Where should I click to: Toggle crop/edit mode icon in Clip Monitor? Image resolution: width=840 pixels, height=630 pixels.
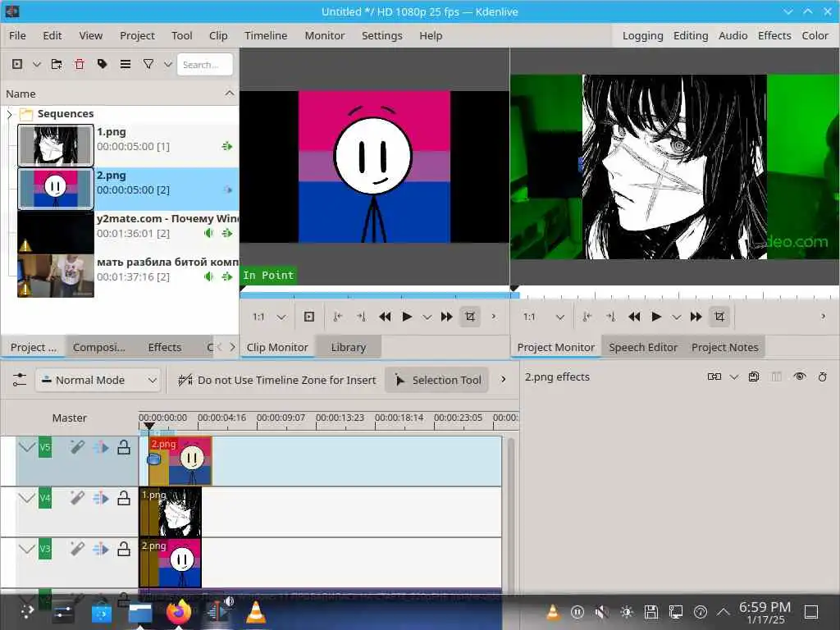[470, 317]
